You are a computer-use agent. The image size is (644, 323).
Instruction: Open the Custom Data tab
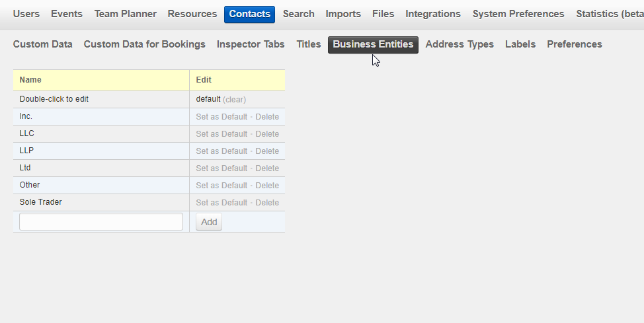coord(43,44)
